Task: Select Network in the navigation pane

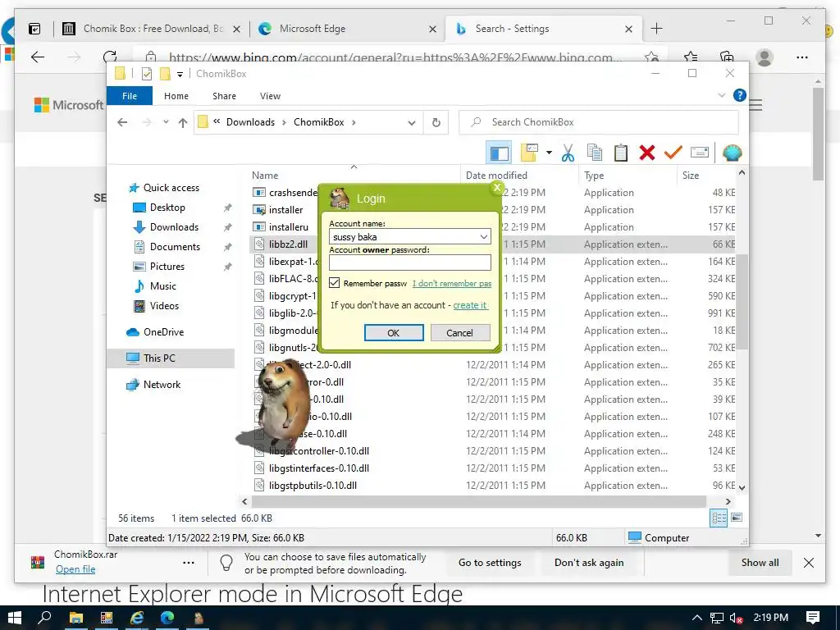Action: pyautogui.click(x=162, y=385)
